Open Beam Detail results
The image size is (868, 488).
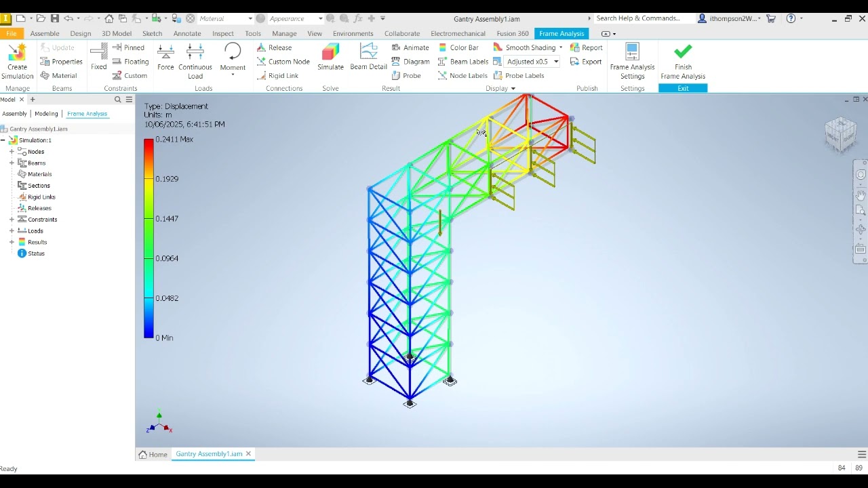point(368,57)
